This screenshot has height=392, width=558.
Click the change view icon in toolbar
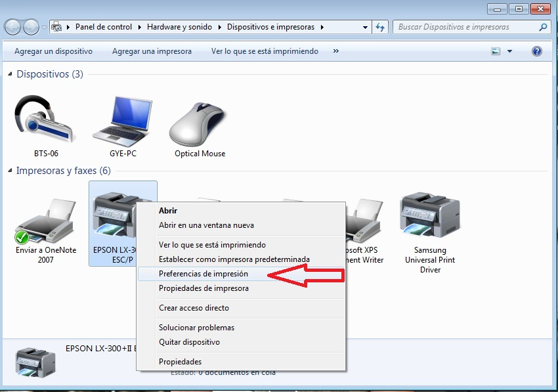pos(496,51)
